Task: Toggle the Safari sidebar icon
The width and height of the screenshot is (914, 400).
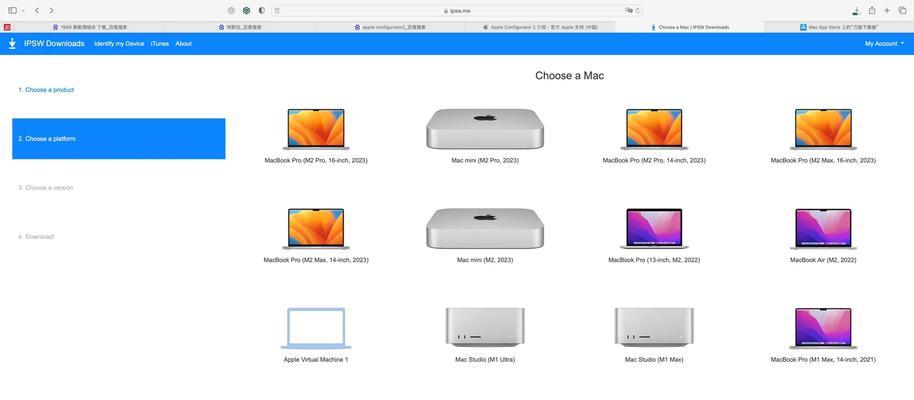Action: click(x=12, y=10)
